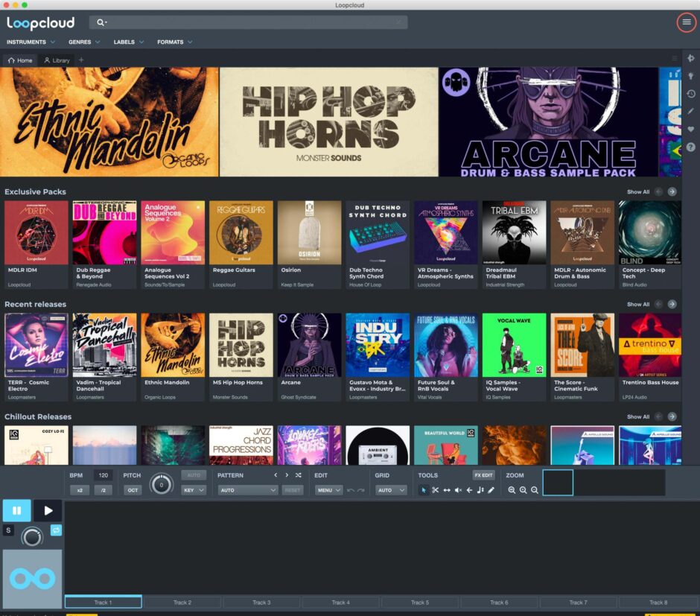
Task: Open favorites via the heart icon
Action: point(690,130)
